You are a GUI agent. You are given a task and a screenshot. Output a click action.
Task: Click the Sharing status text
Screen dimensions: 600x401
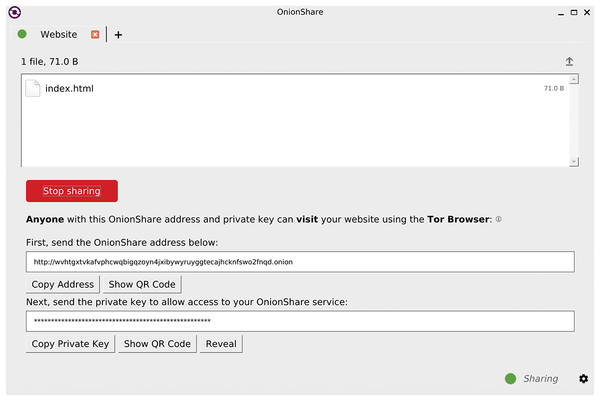pos(541,378)
